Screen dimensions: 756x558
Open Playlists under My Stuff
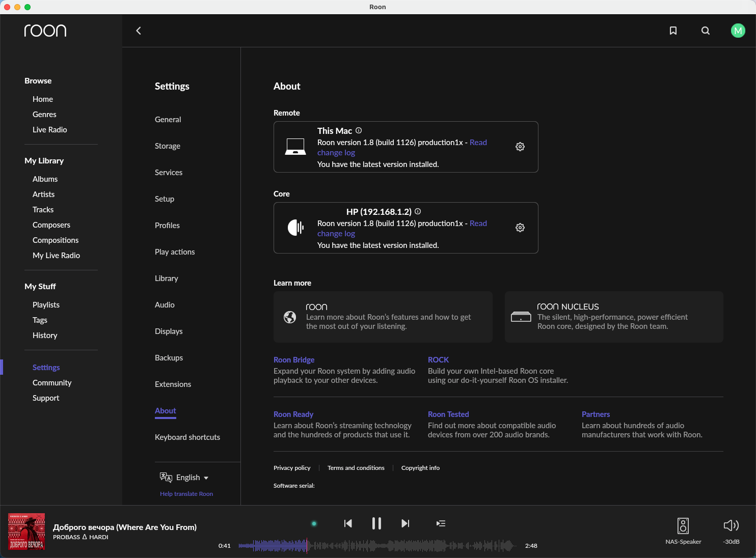(x=46, y=305)
